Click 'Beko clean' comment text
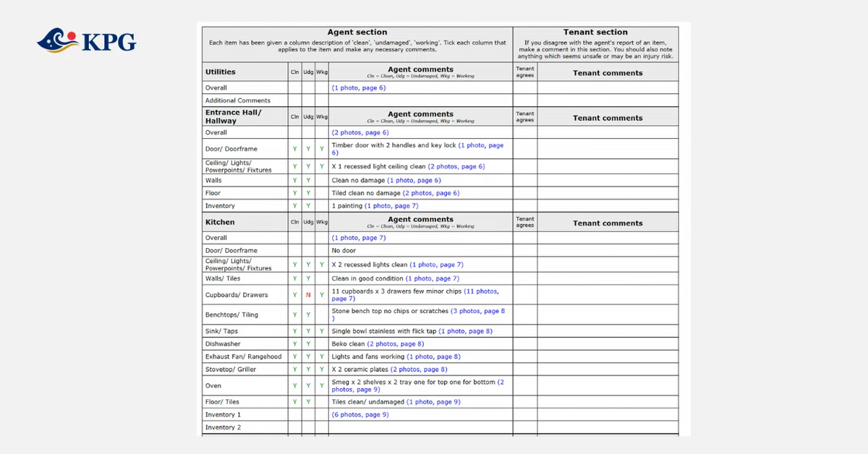 pyautogui.click(x=348, y=344)
